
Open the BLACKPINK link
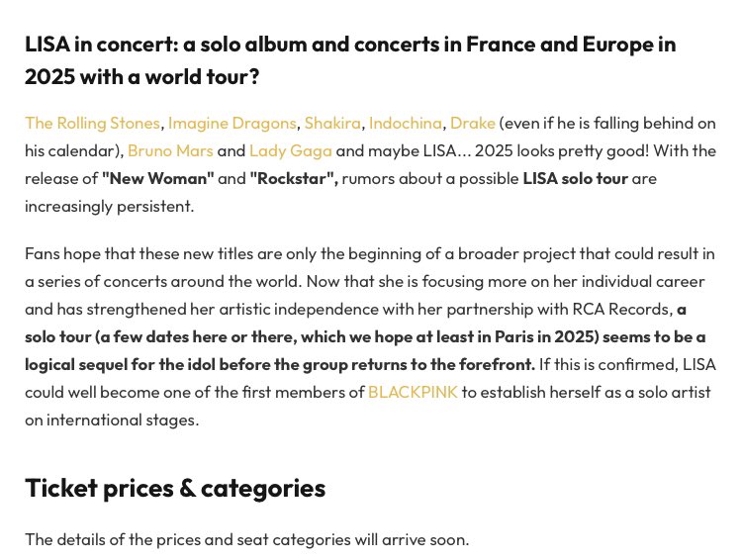[x=413, y=392]
